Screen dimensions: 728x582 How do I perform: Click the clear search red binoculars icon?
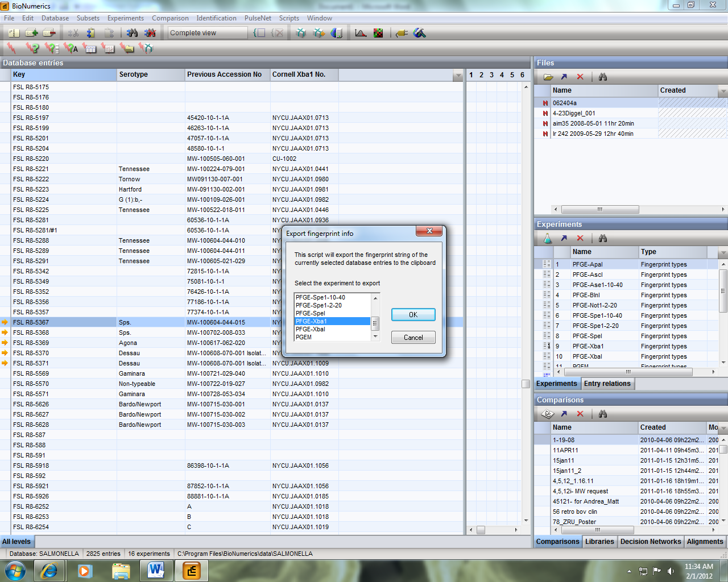pos(150,33)
